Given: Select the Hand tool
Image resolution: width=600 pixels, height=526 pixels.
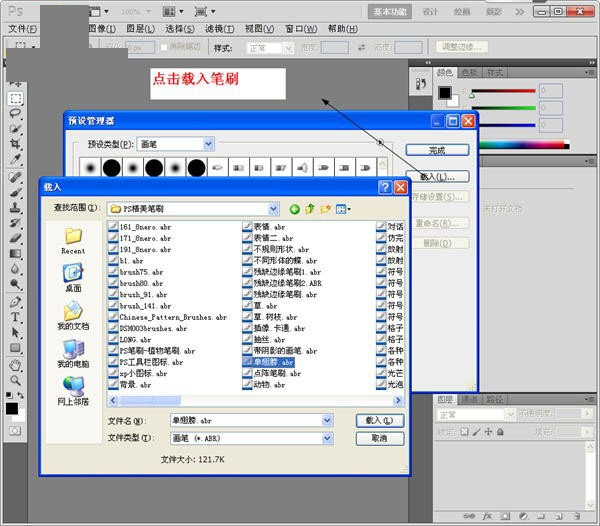Looking at the screenshot, I should pos(16,365).
